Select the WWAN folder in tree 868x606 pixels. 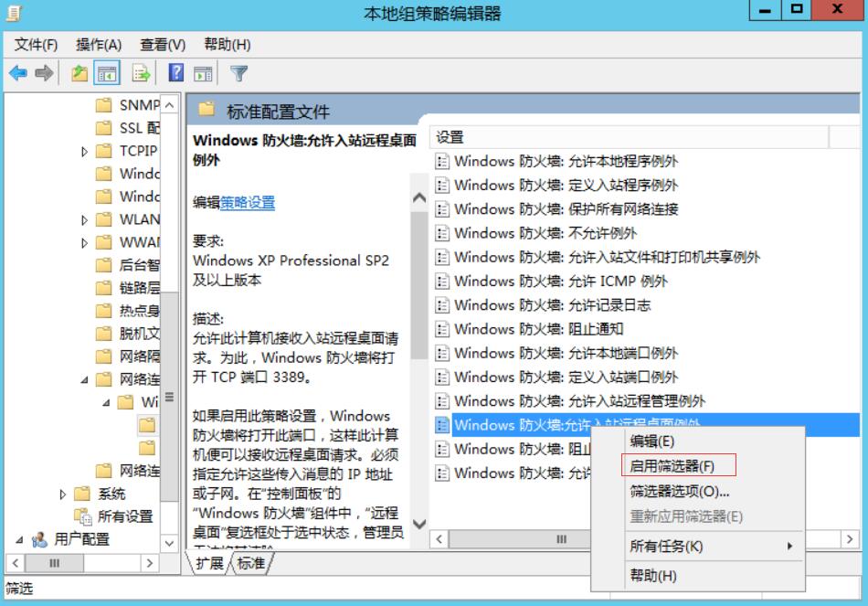[128, 242]
